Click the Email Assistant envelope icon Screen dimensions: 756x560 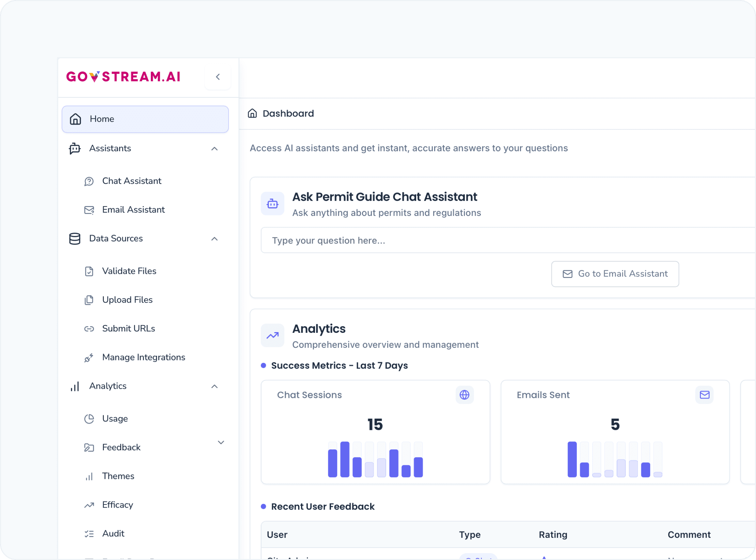tap(89, 210)
